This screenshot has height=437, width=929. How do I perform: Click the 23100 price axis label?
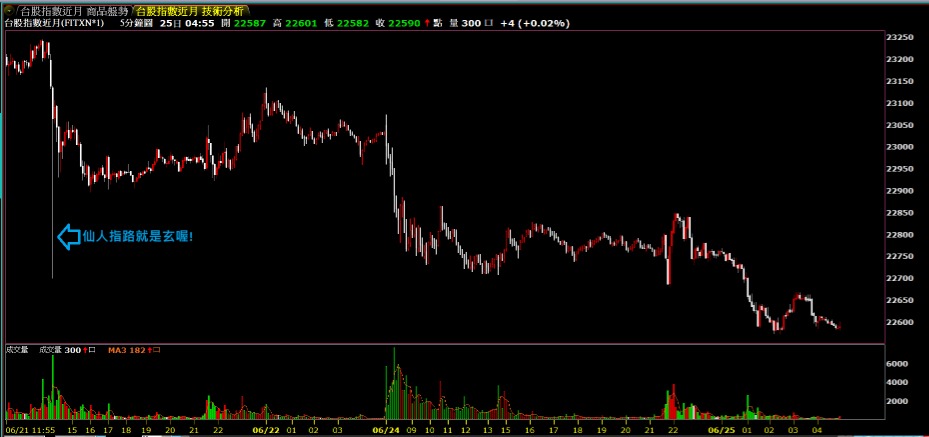(899, 103)
